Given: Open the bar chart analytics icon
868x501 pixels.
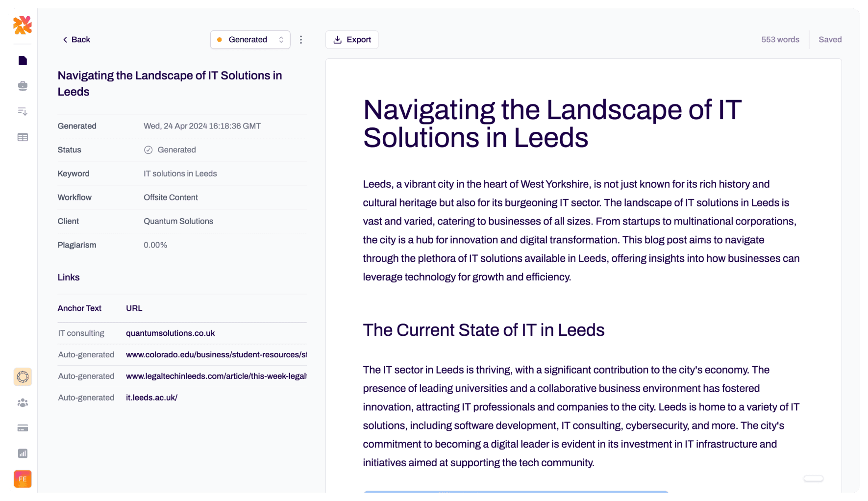Looking at the screenshot, I should tap(23, 453).
